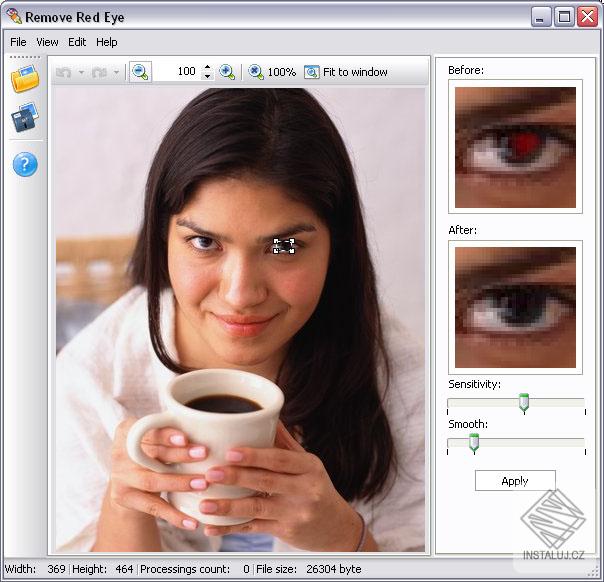Open the Edit menu
The image size is (604, 582).
pyautogui.click(x=77, y=42)
